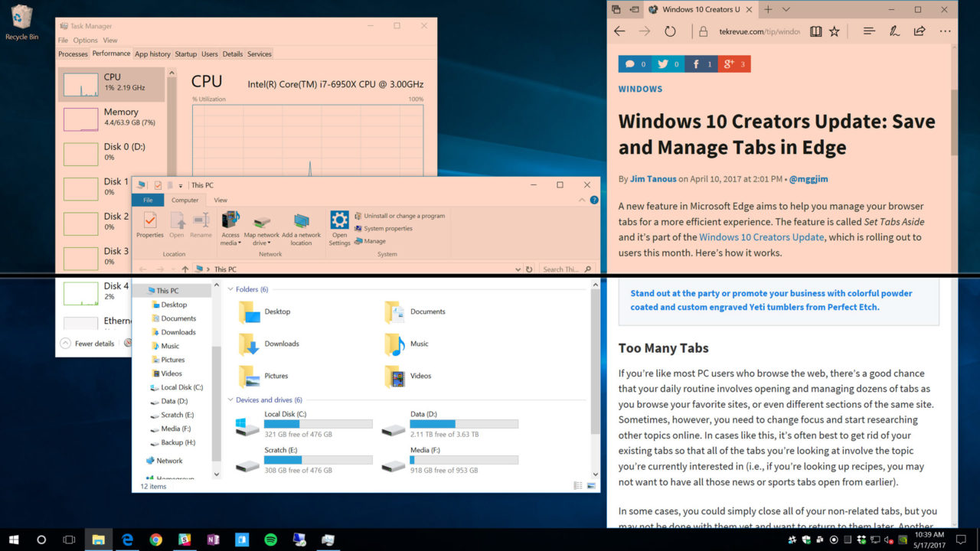Click Uninstall or change a program
The image size is (980, 551).
point(400,216)
